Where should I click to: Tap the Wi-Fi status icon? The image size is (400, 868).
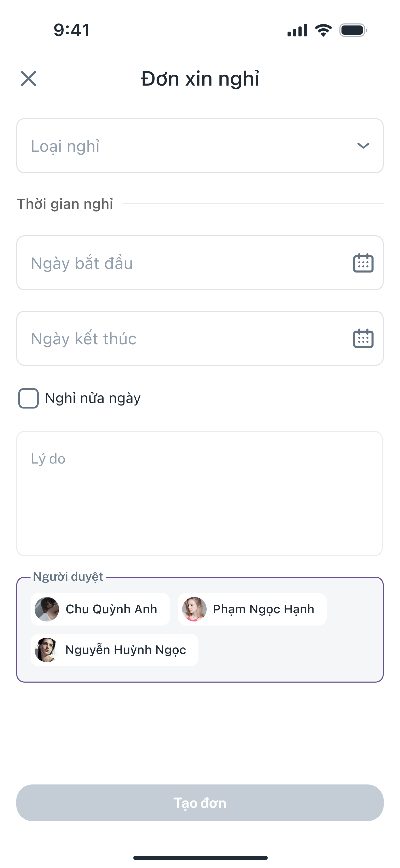tap(323, 30)
